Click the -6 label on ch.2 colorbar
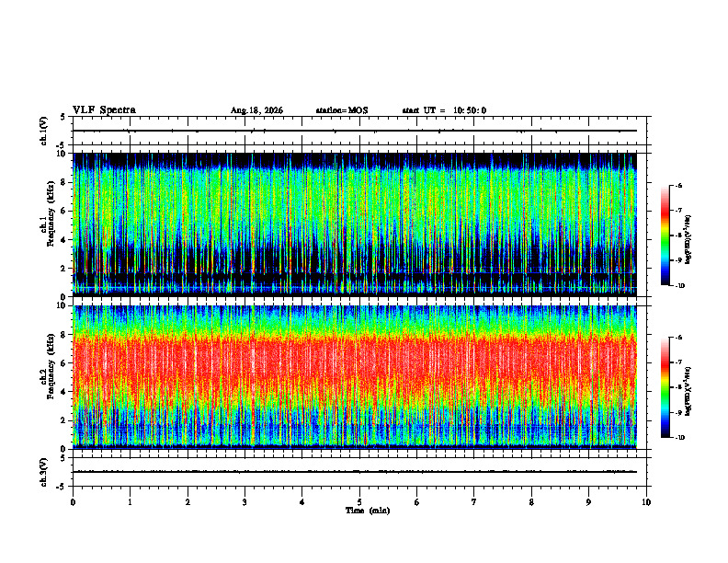This screenshot has width=728, height=563. 678,338
